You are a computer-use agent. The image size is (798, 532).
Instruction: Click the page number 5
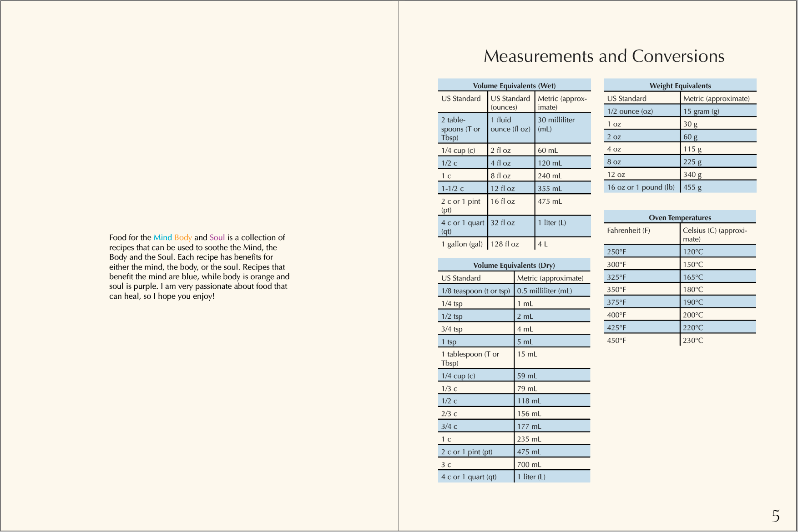point(776,516)
